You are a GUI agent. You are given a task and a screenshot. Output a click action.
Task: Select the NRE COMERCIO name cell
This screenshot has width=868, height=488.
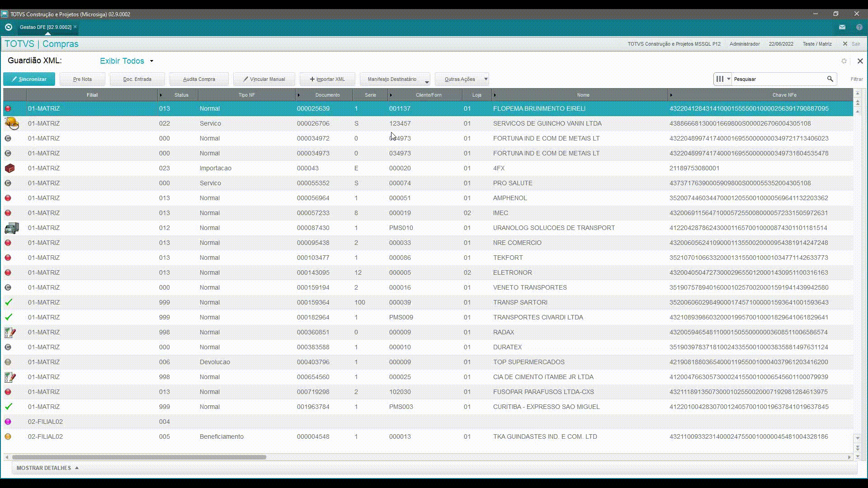pos(517,243)
